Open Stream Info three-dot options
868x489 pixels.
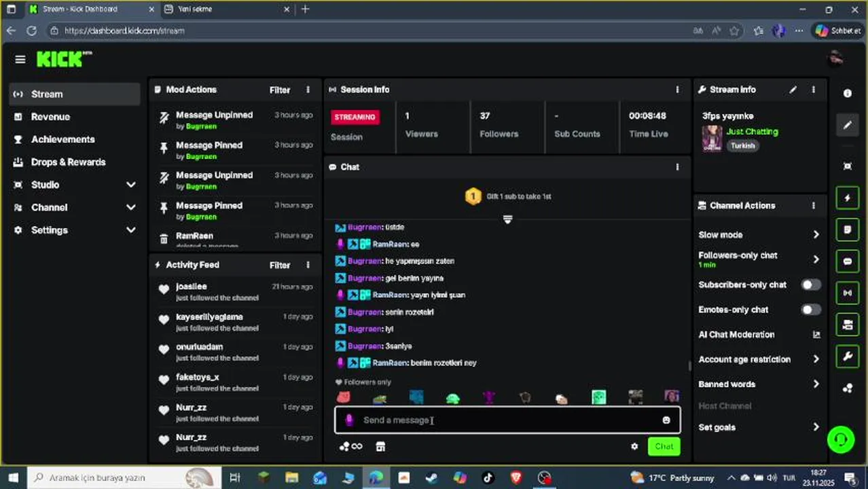click(813, 90)
